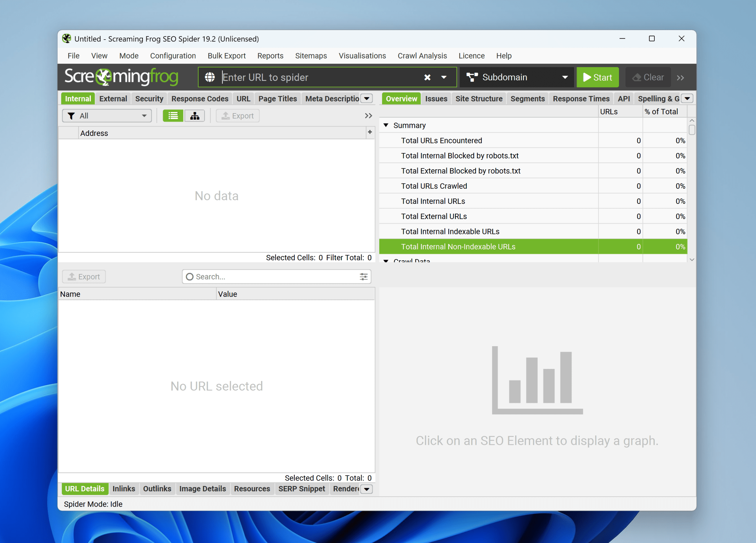Screen dimensions: 756x543
Task: Select Total Internal Blocked by robots.txt row
Action: click(x=533, y=156)
